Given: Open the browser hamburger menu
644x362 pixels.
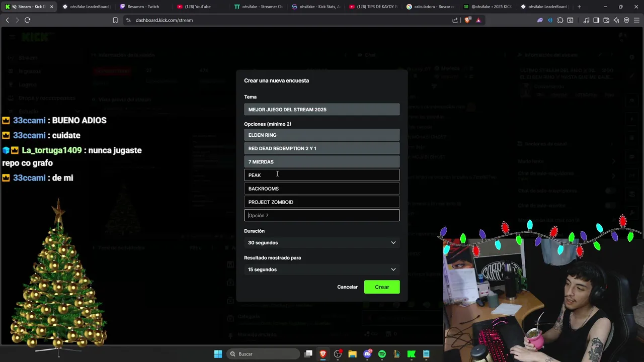Looking at the screenshot, I should (636, 20).
